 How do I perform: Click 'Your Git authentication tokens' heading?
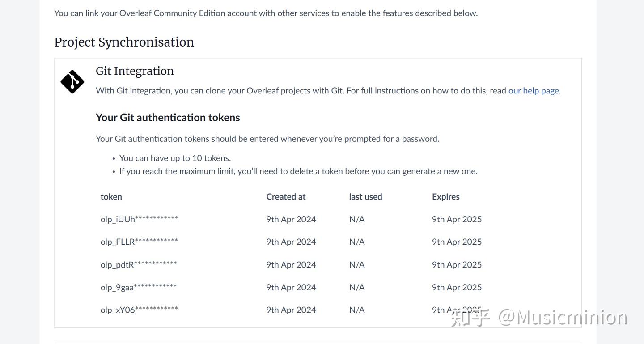pos(168,118)
